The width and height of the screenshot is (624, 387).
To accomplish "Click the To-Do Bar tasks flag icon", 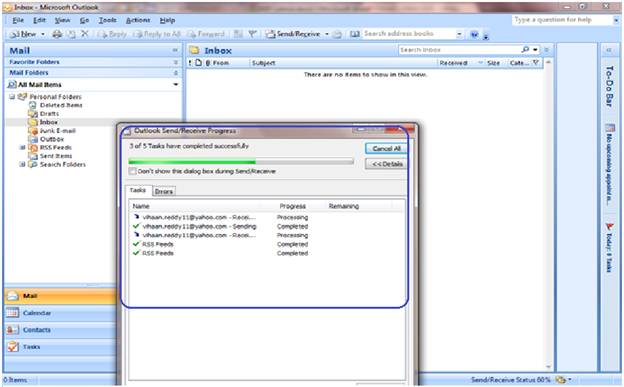I will pos(610,227).
